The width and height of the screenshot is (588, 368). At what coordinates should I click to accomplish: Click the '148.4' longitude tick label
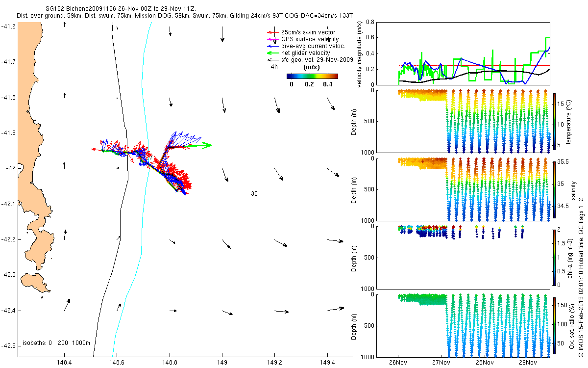coord(64,363)
